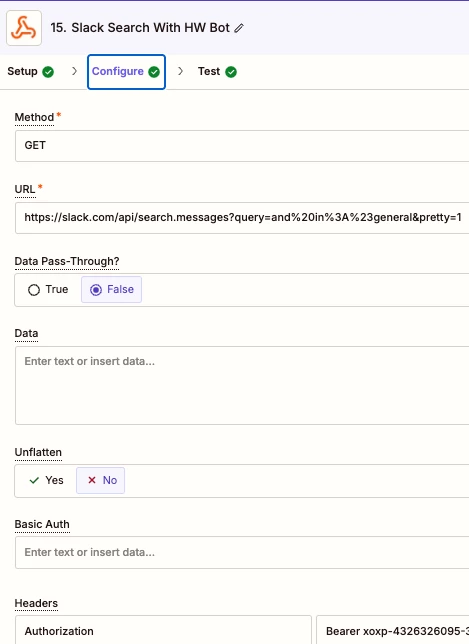Choose Yes for Unflatten
The height and width of the screenshot is (644, 469).
click(x=46, y=480)
